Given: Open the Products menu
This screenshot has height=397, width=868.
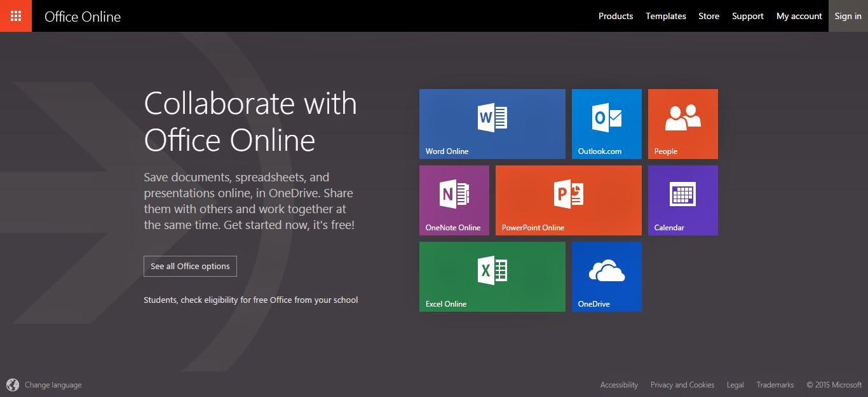Looking at the screenshot, I should (x=616, y=16).
